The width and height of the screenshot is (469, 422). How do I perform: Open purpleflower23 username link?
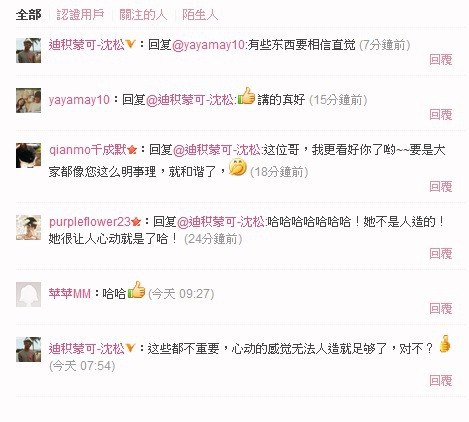point(90,222)
